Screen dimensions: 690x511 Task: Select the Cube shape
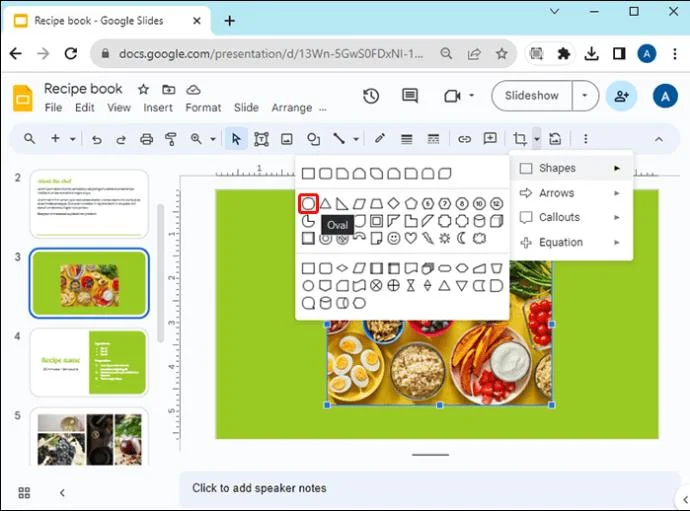tap(496, 221)
